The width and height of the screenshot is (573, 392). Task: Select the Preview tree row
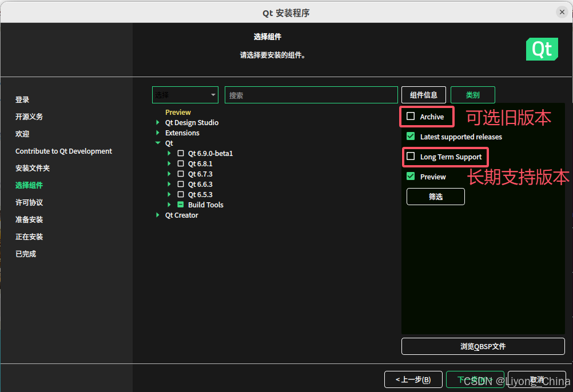pyautogui.click(x=178, y=112)
